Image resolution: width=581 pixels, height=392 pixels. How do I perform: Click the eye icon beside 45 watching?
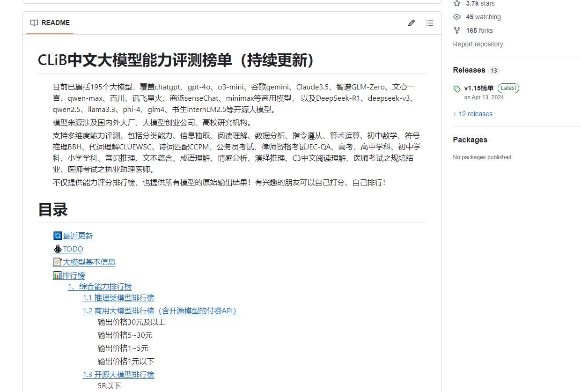(457, 17)
